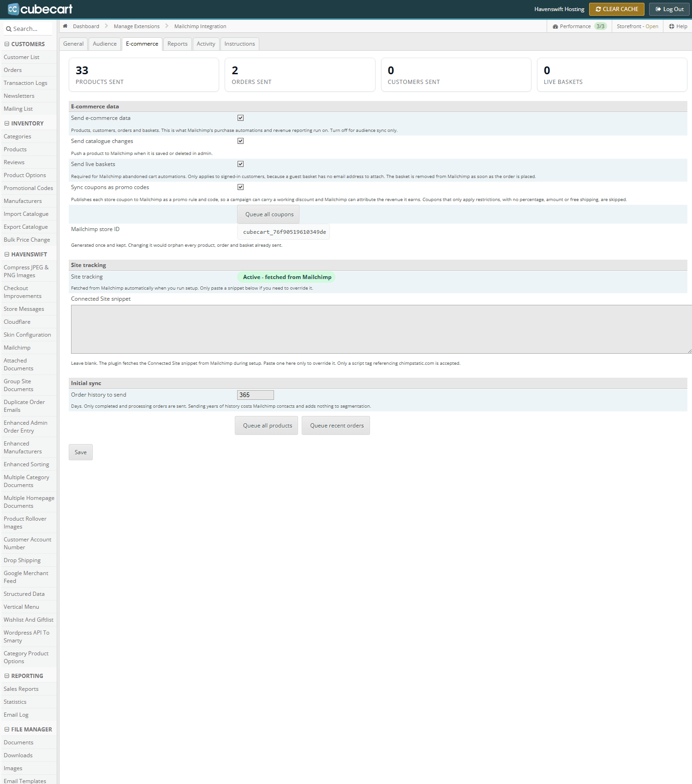This screenshot has height=784, width=692.
Task: Open Google Merchant Feed in the sidebar
Action: pyautogui.click(x=26, y=577)
